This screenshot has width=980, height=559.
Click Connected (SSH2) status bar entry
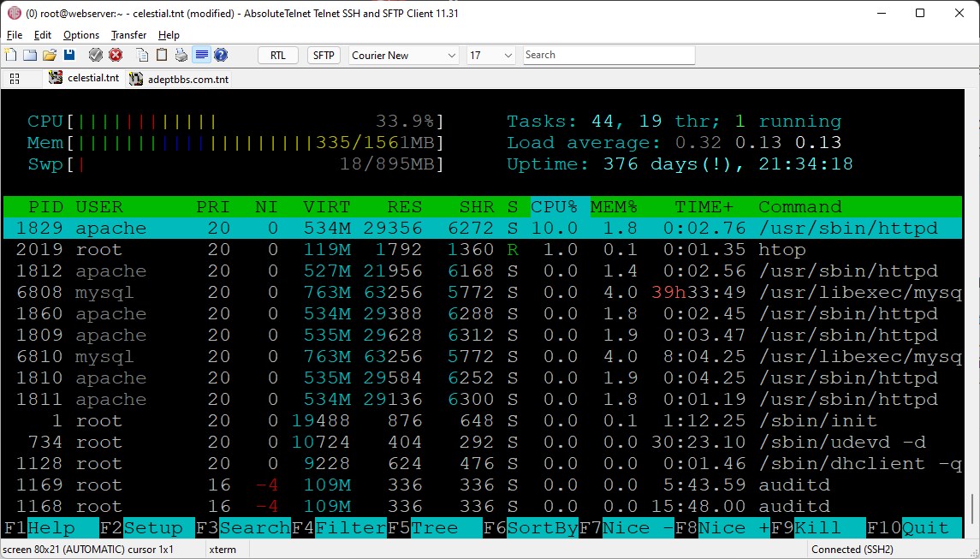click(852, 550)
